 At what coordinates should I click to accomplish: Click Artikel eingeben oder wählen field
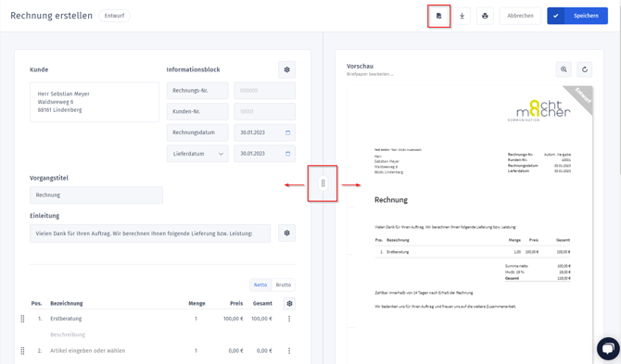(x=87, y=350)
